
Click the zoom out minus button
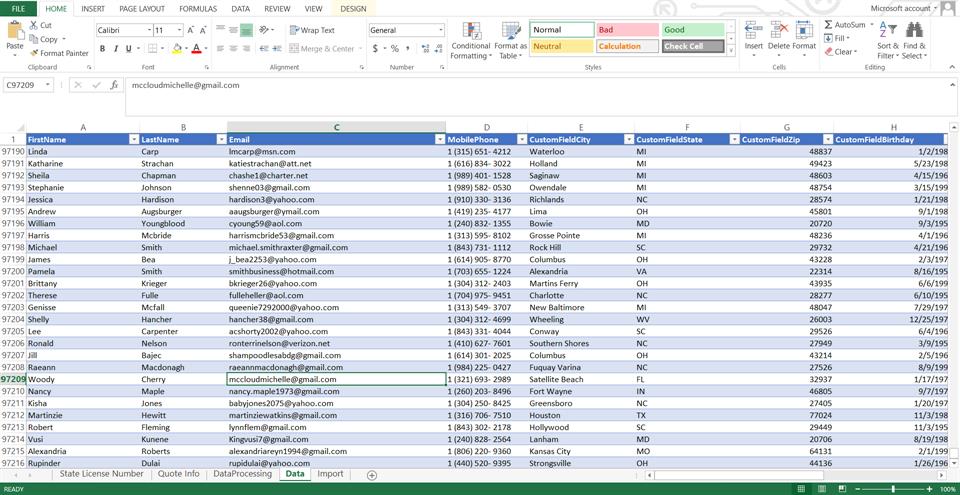click(x=858, y=488)
